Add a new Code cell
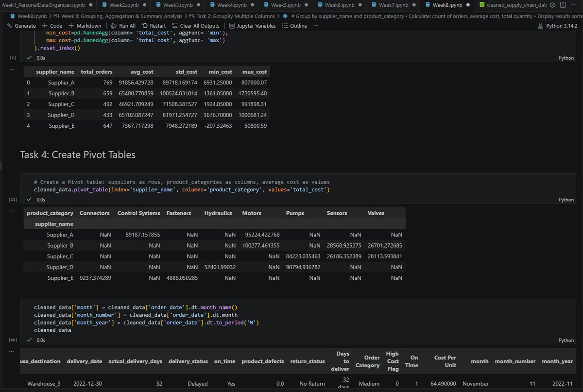The height and width of the screenshot is (392, 583). coord(52,26)
